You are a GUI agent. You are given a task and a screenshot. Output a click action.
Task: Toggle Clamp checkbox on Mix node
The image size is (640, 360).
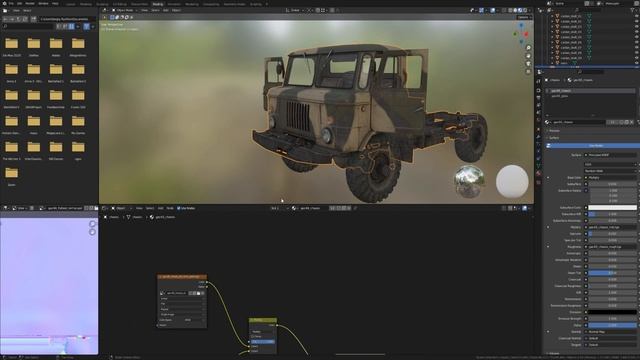(253, 337)
